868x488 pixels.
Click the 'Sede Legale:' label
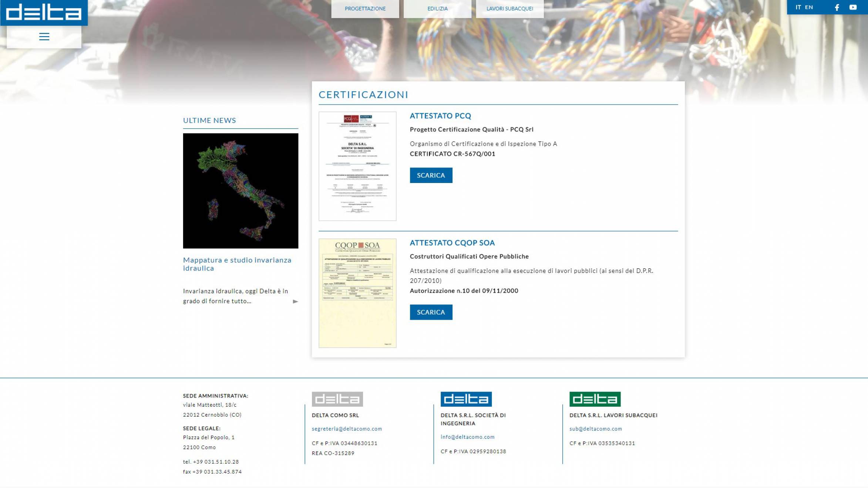point(202,428)
